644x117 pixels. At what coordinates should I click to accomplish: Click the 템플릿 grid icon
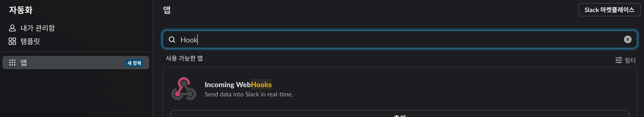(x=12, y=41)
